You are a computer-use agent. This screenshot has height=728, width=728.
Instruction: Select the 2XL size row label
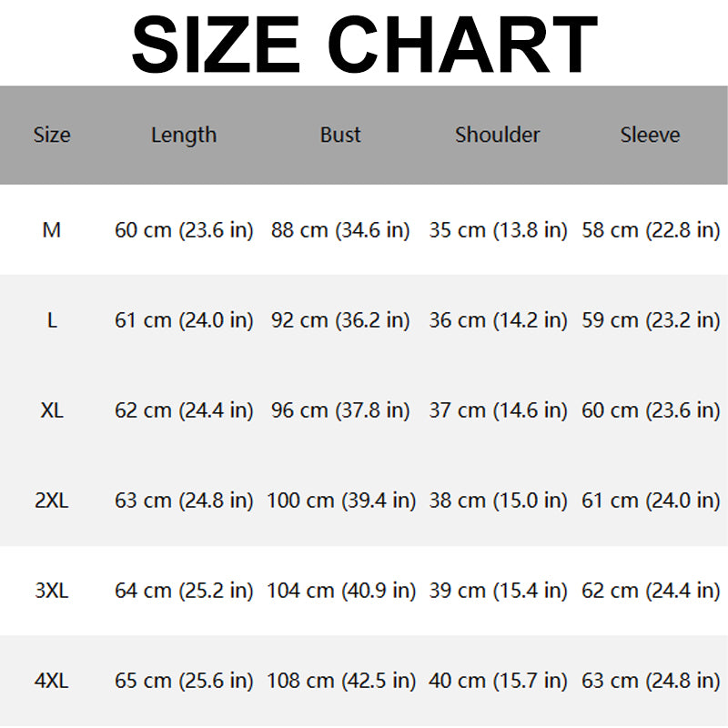[x=52, y=500]
